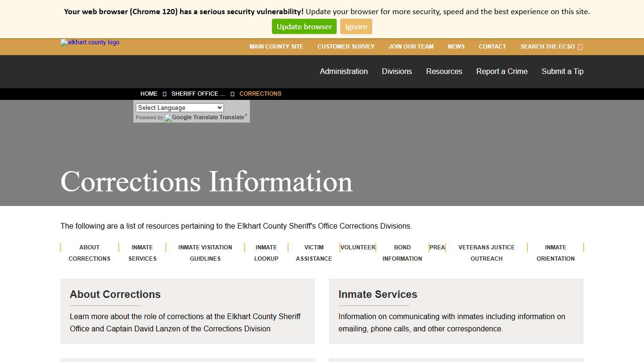Screen dimensions: 644x362
Task: Go to HOME via the breadcrumb
Action: coord(149,93)
